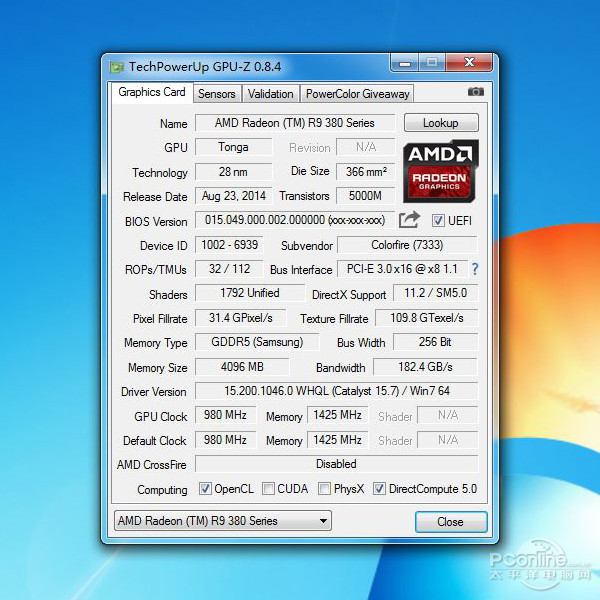The height and width of the screenshot is (600, 600).
Task: Click the Memory Size value 4096 MB
Action: tap(242, 367)
